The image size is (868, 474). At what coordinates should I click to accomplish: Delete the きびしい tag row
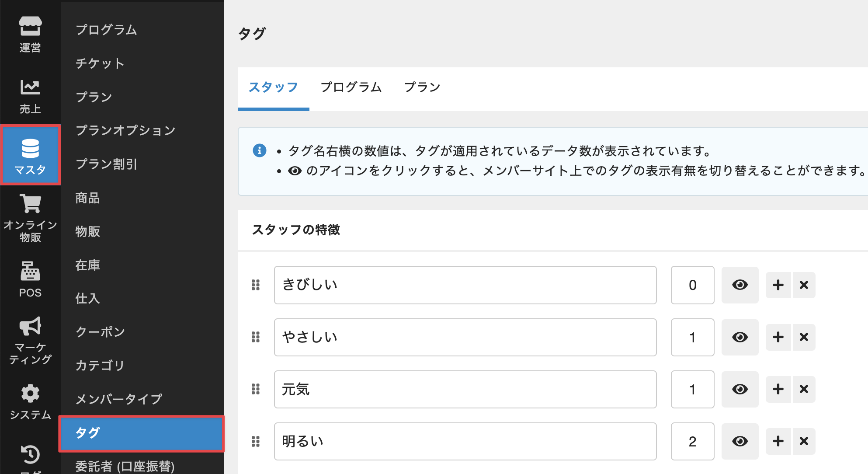pos(804,285)
